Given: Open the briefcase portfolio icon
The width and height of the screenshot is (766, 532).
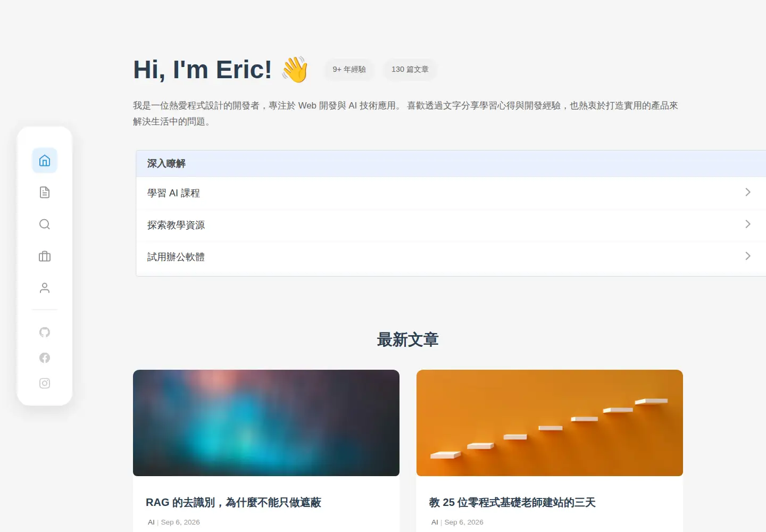Looking at the screenshot, I should [45, 256].
